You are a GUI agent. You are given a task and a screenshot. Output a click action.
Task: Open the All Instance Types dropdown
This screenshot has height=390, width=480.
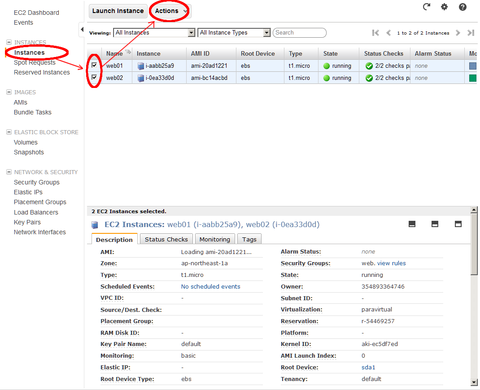coord(234,33)
